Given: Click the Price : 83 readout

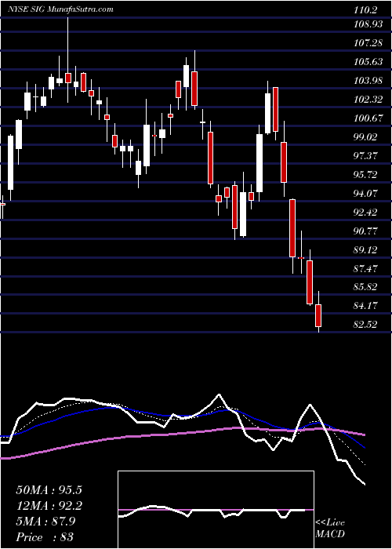Looking at the screenshot, I should tap(45, 537).
